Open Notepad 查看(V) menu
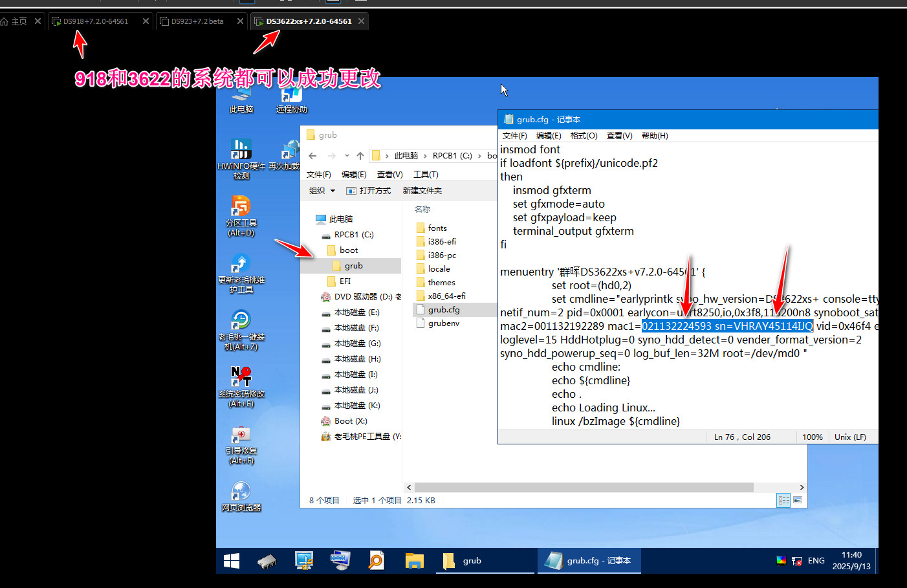This screenshot has width=907, height=588. click(x=620, y=136)
